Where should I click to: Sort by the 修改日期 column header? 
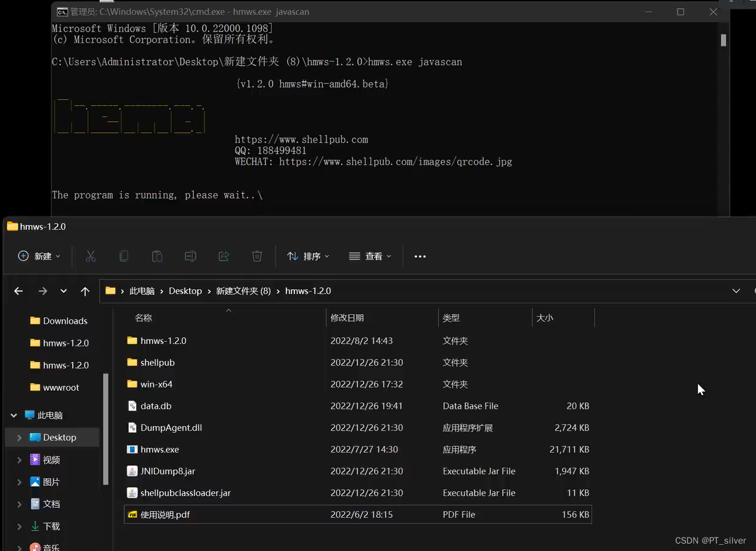347,318
